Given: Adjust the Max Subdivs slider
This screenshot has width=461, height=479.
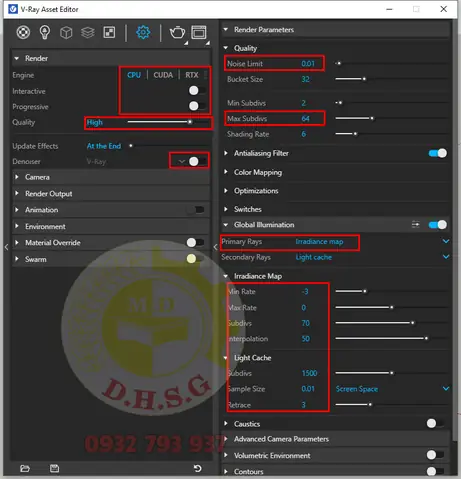Looking at the screenshot, I should click(391, 118).
